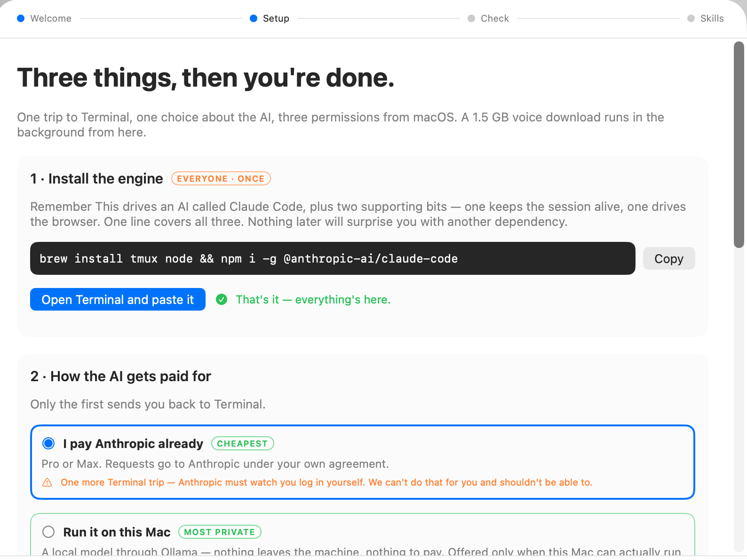
Task: Click the "EVERYONE · ONCE" badge
Action: tap(221, 179)
